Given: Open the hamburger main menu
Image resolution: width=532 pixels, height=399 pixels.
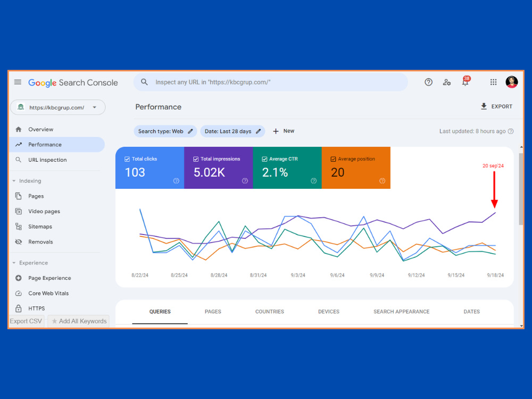Looking at the screenshot, I should (18, 82).
